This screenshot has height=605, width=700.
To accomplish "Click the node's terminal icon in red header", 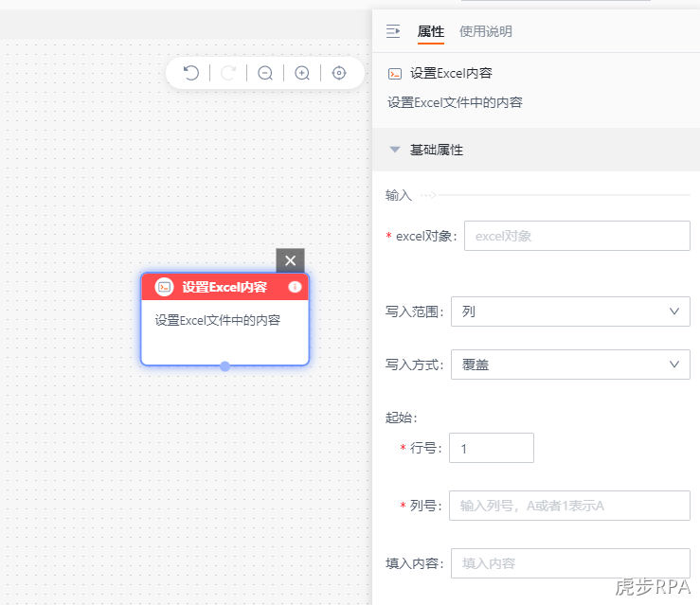I will pyautogui.click(x=164, y=287).
